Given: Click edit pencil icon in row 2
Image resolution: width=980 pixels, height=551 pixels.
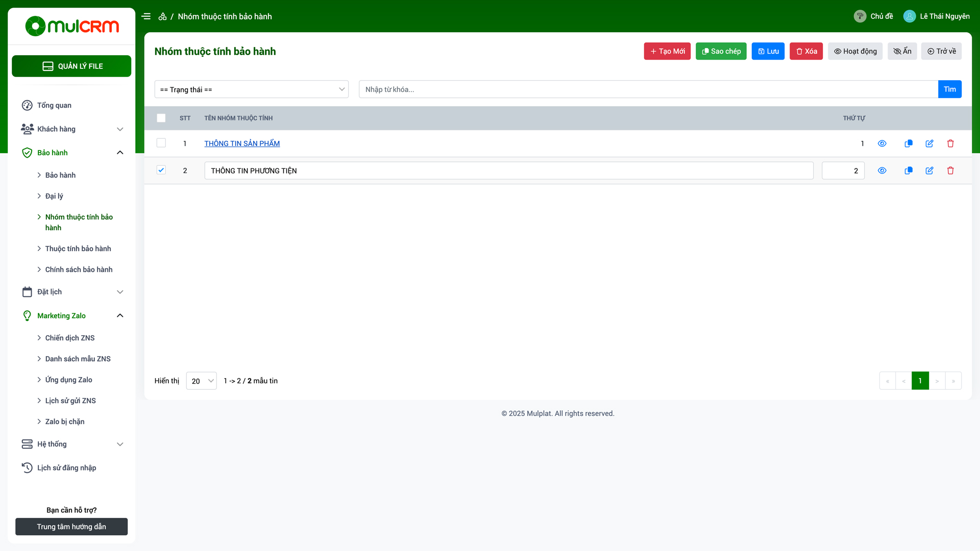Looking at the screenshot, I should [929, 170].
